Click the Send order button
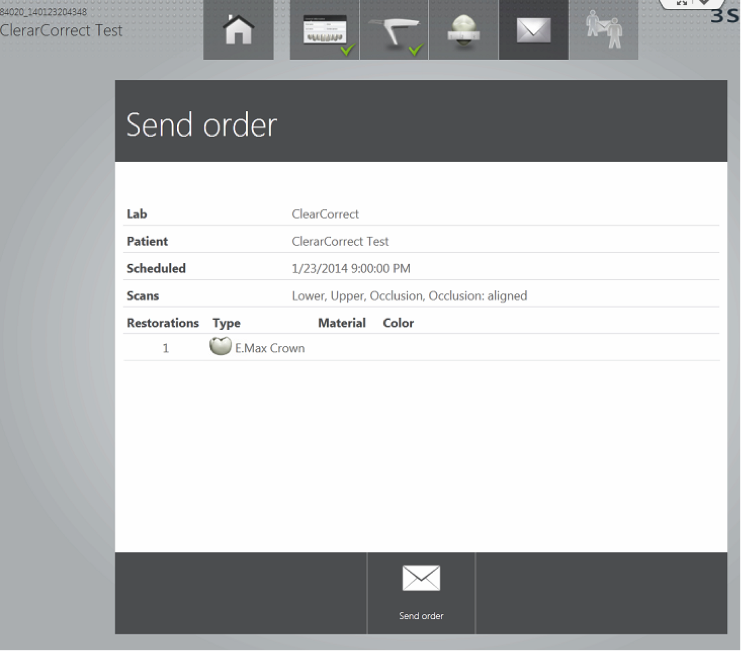The width and height of the screenshot is (741, 651). pyautogui.click(x=421, y=593)
